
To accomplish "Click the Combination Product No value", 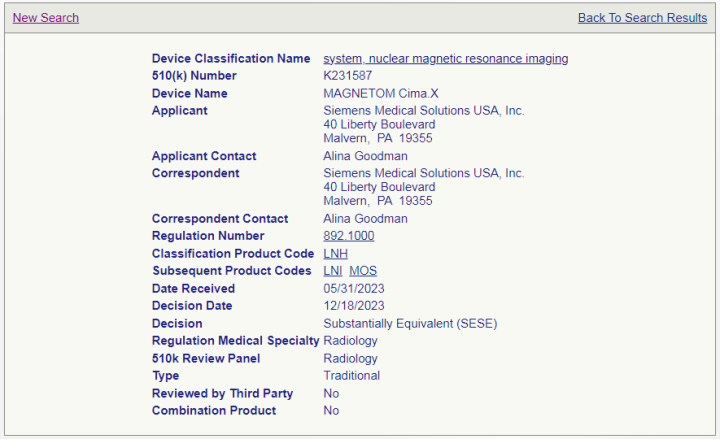I will pyautogui.click(x=331, y=411).
